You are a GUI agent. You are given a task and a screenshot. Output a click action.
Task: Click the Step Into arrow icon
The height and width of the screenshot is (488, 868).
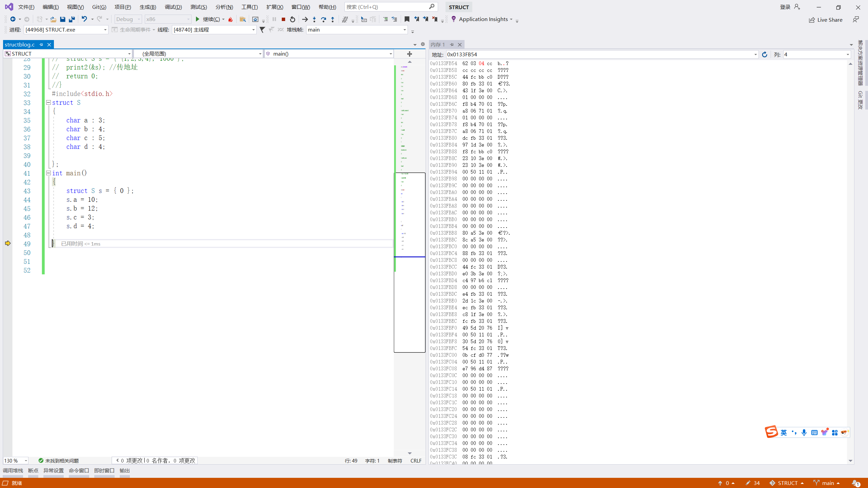pyautogui.click(x=314, y=19)
